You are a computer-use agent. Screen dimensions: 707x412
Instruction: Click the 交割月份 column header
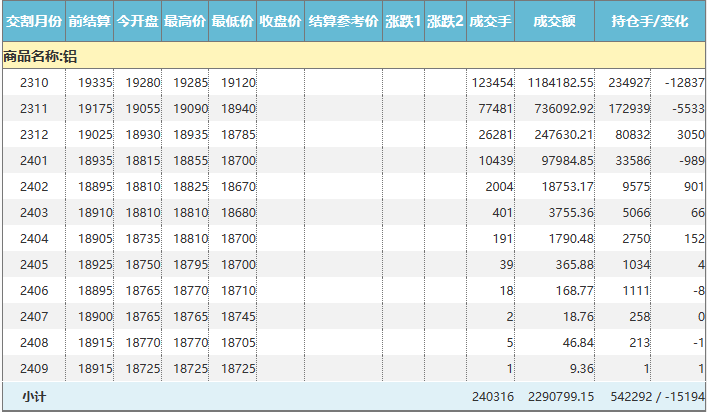(x=33, y=21)
